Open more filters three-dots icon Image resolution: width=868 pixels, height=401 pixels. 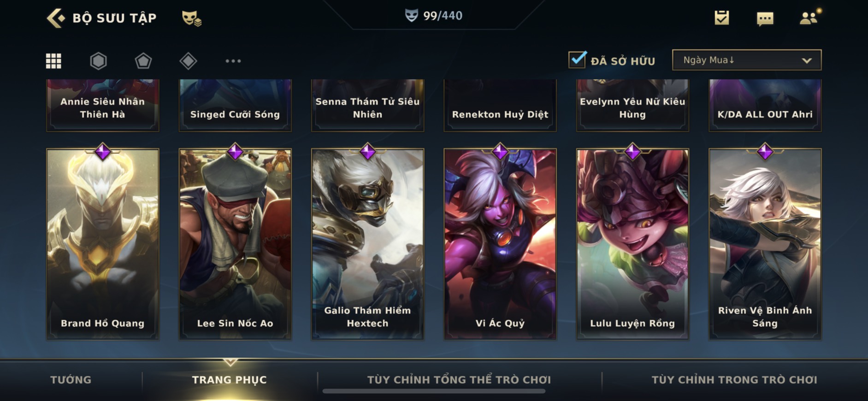click(x=233, y=61)
